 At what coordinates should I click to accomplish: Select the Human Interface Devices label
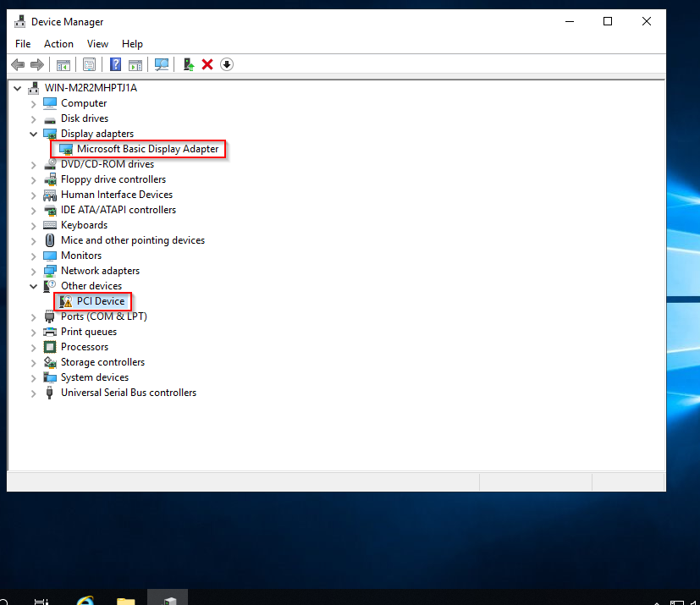point(117,195)
